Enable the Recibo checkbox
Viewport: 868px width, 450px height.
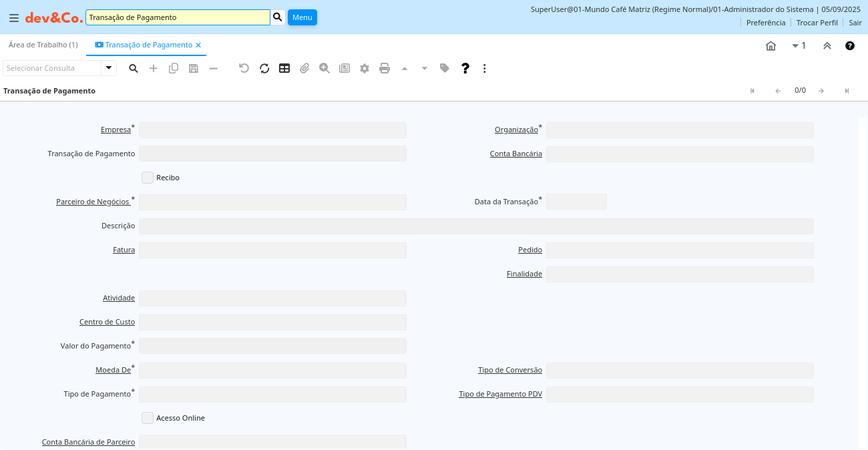coord(148,178)
